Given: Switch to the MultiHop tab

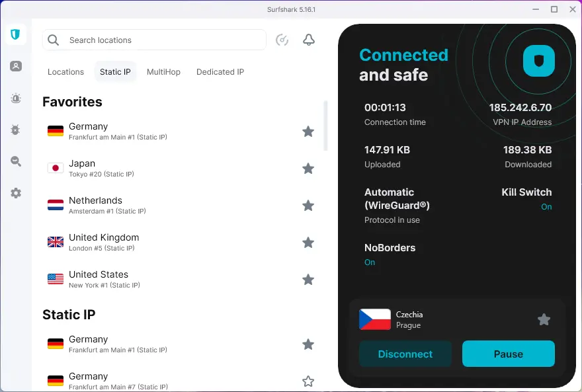Looking at the screenshot, I should [163, 72].
